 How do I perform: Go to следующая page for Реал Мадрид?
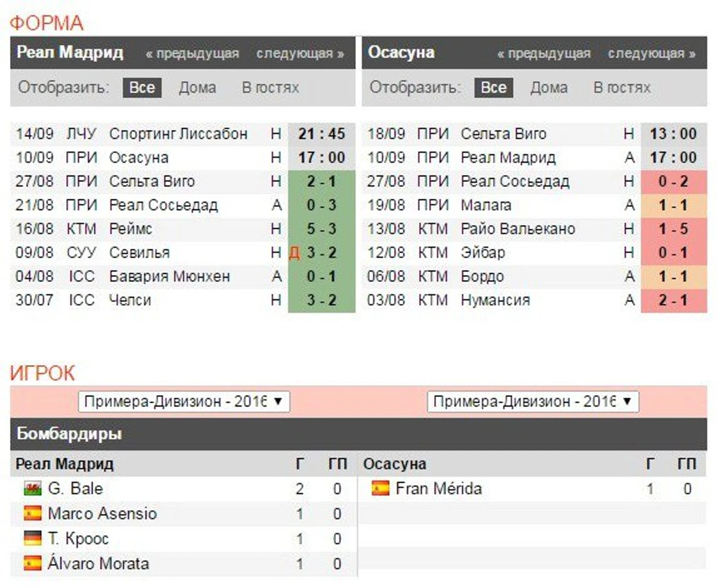[300, 53]
